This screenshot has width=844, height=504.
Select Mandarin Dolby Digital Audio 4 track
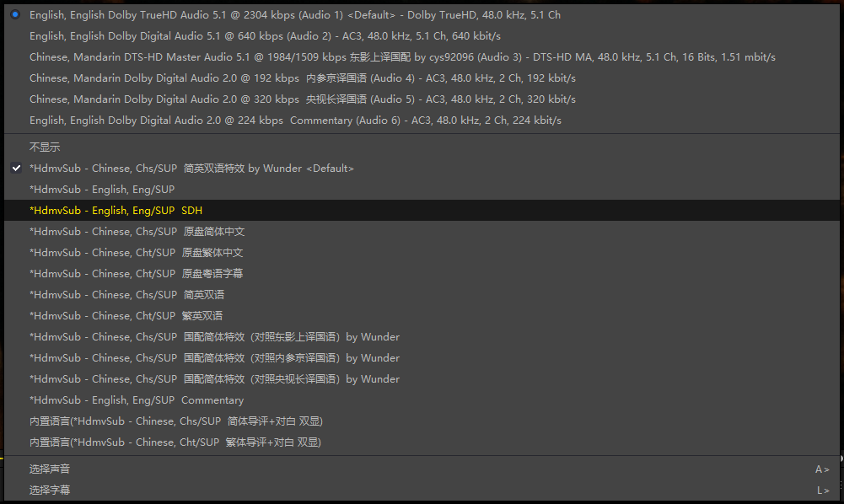pyautogui.click(x=302, y=78)
